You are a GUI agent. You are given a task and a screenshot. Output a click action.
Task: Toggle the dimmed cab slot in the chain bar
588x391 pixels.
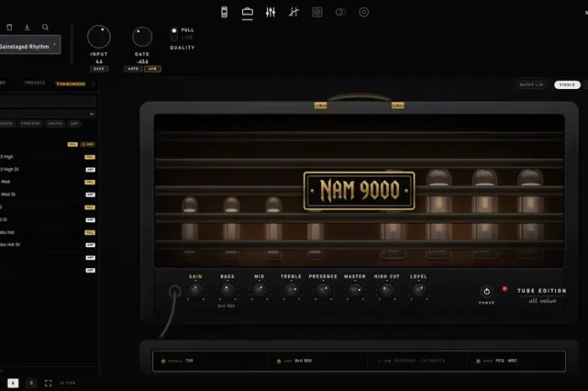pos(411,361)
